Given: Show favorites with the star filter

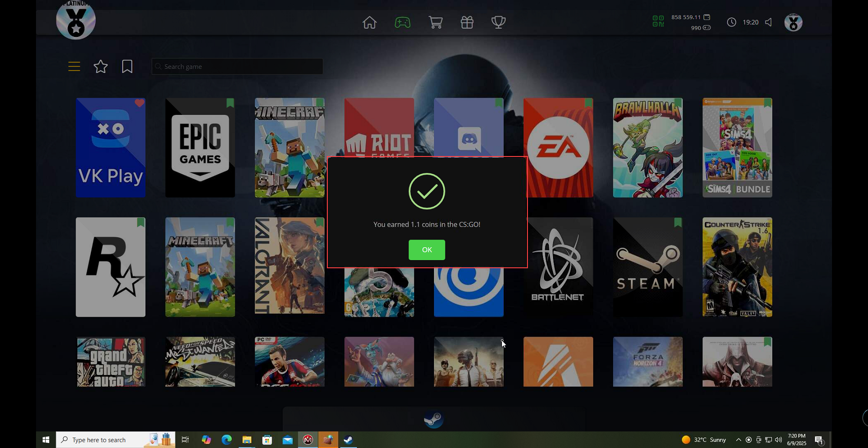Looking at the screenshot, I should coord(100,67).
